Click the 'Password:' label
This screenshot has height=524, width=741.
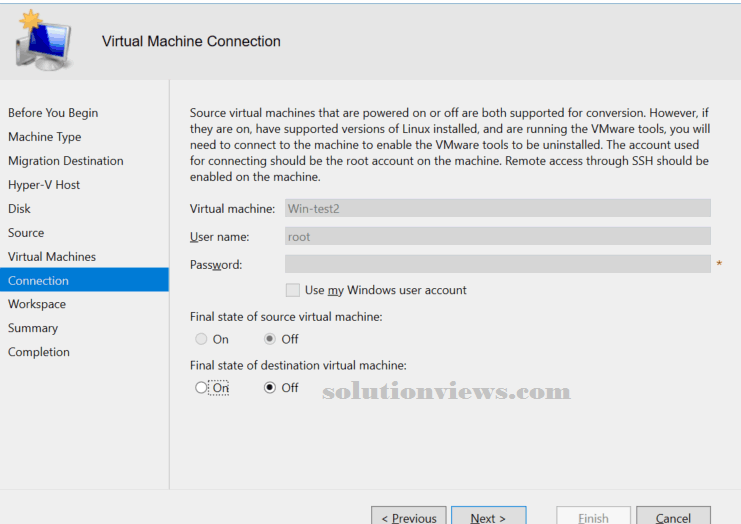coord(216,265)
